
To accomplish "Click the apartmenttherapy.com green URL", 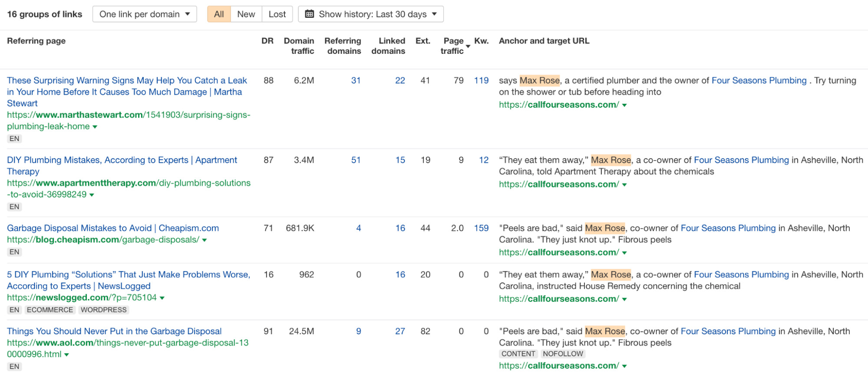I will 129,189.
